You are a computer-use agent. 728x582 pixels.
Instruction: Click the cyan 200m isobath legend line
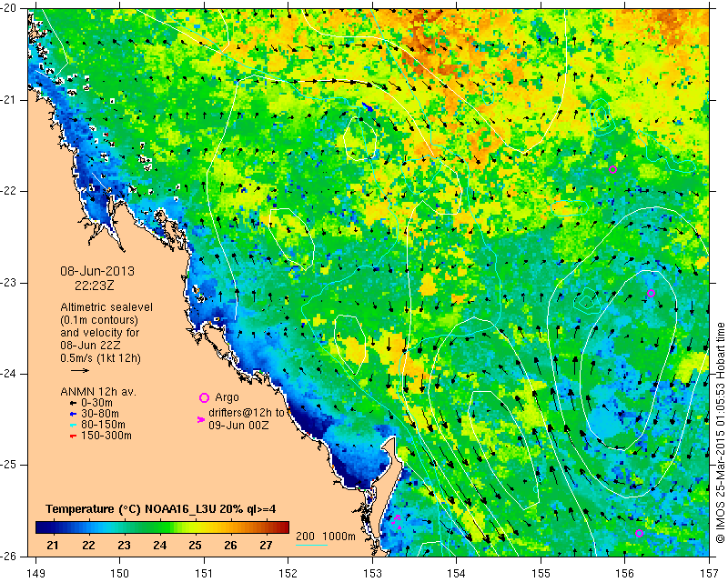pyautogui.click(x=311, y=545)
